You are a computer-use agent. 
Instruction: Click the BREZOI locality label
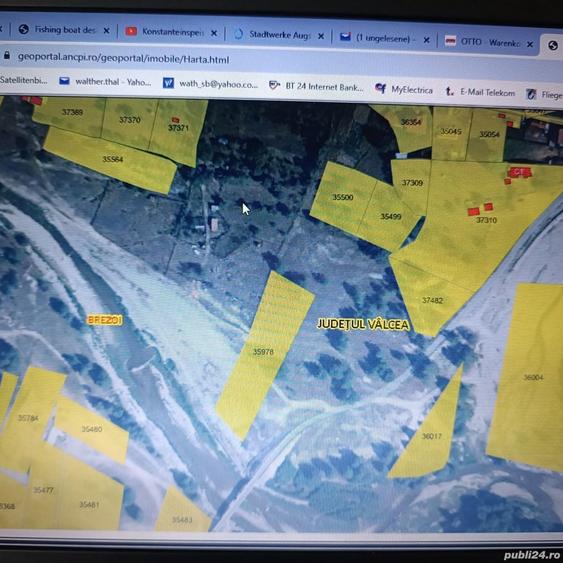[x=104, y=320]
